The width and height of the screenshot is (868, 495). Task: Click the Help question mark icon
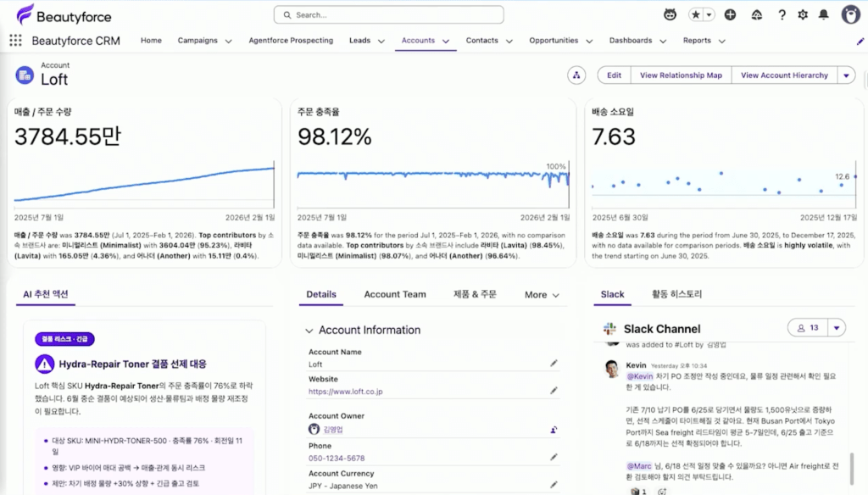782,15
